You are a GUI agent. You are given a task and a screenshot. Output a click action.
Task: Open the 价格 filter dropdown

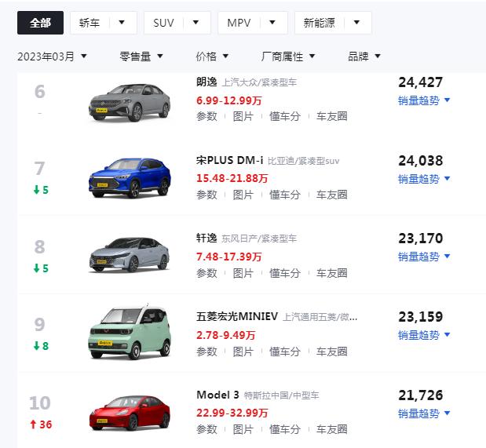[212, 56]
